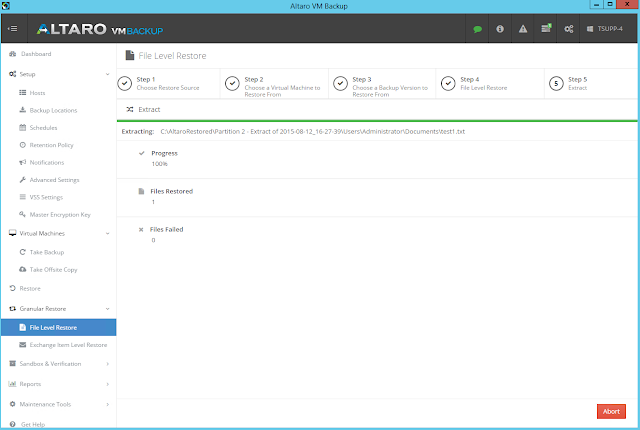Click the Schedules calendar icon
Screen dimensions: 640x430
[23, 127]
